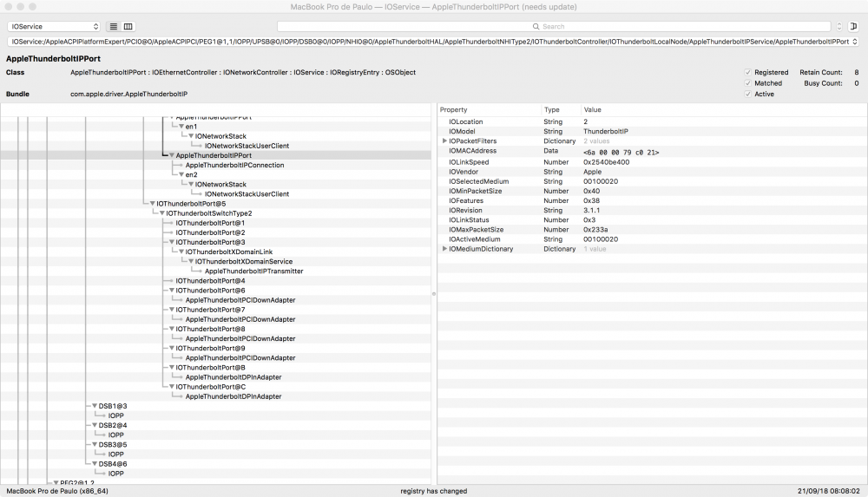Select AppleThunderboltPCIDownAdapter under Port@7
868x497 pixels.
pos(240,319)
